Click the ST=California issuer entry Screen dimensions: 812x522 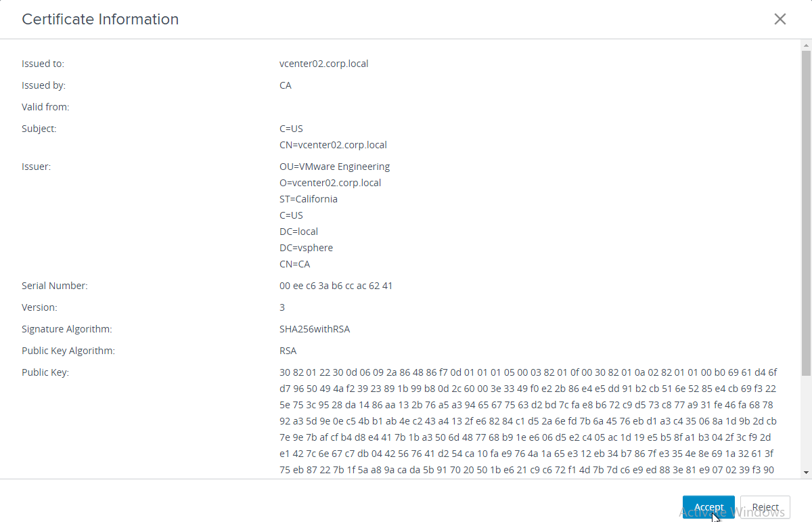pyautogui.click(x=308, y=199)
